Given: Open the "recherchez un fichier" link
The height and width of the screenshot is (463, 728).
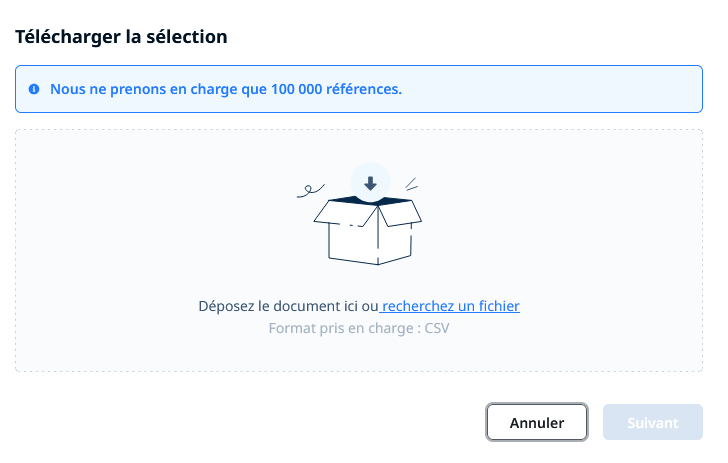Looking at the screenshot, I should (450, 306).
